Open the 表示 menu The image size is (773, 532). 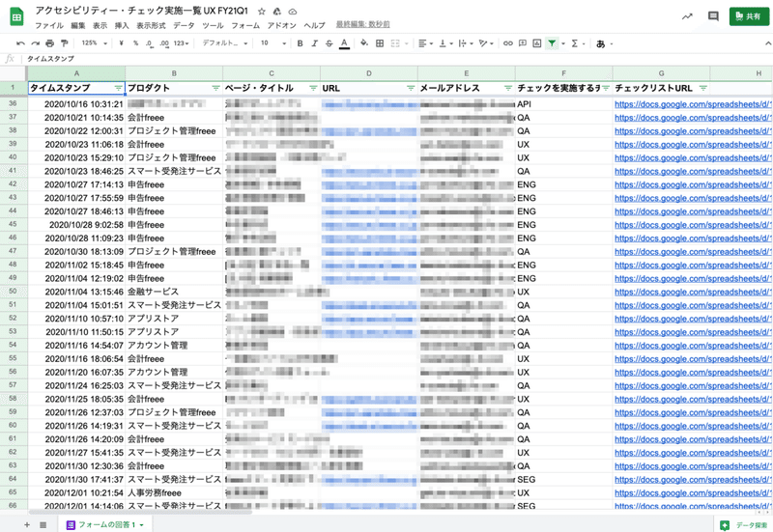coord(100,26)
